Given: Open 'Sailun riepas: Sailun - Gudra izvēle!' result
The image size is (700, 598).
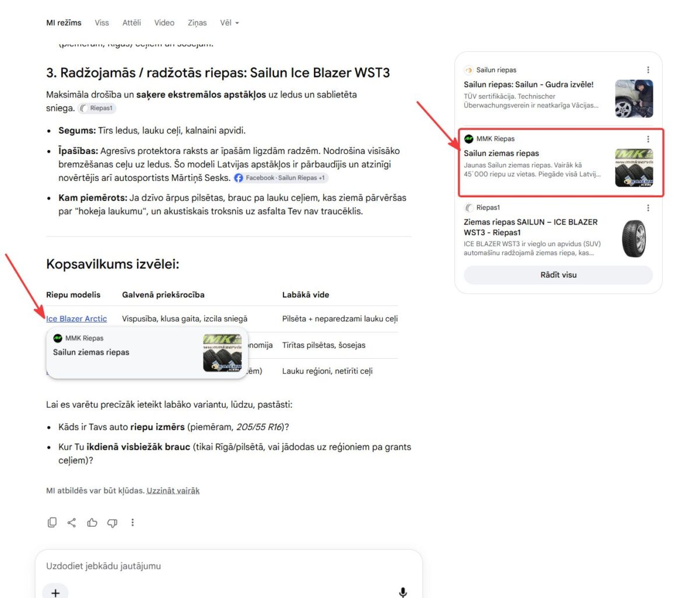Looking at the screenshot, I should point(528,85).
